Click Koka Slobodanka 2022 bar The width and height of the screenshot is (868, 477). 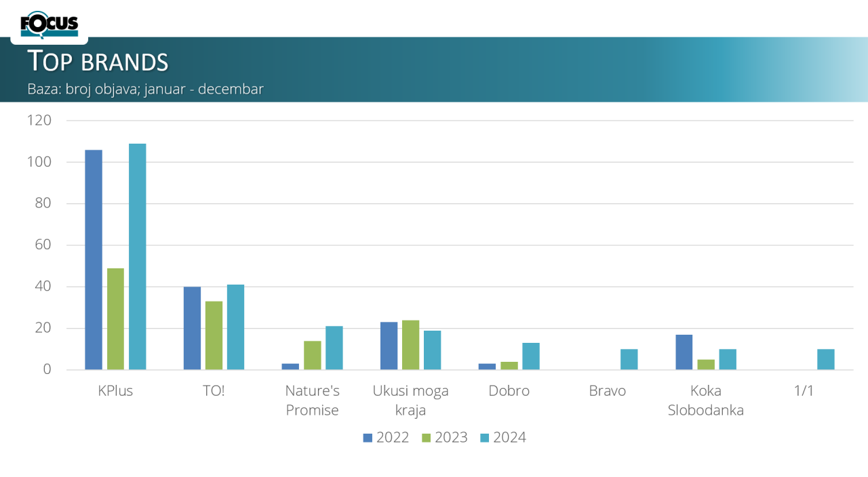tap(684, 352)
